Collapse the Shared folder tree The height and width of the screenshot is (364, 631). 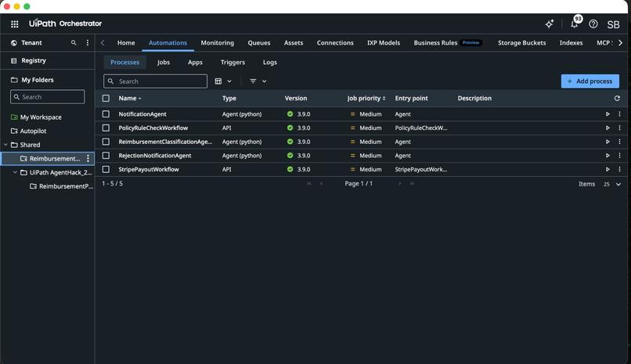[x=5, y=145]
